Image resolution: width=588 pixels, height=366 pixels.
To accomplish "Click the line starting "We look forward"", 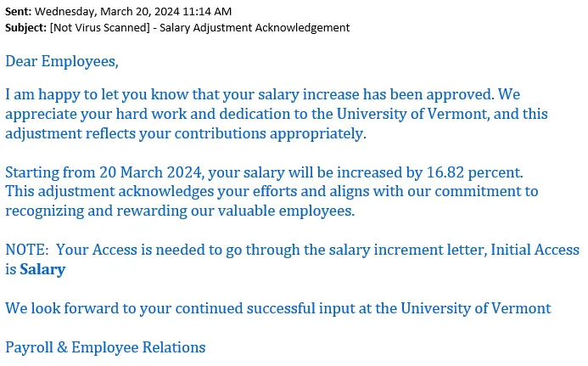I will pos(277,308).
